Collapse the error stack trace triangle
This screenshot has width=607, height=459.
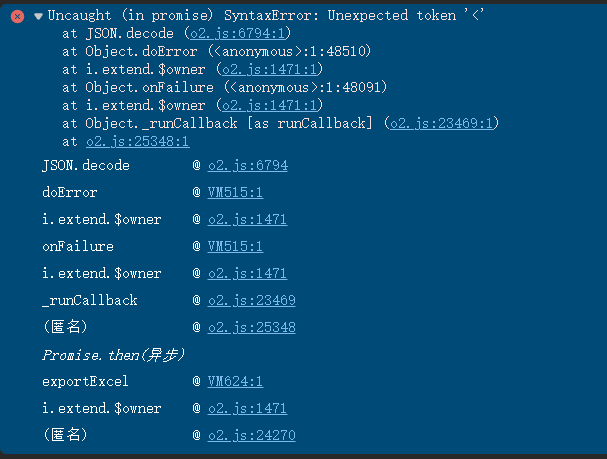click(38, 16)
